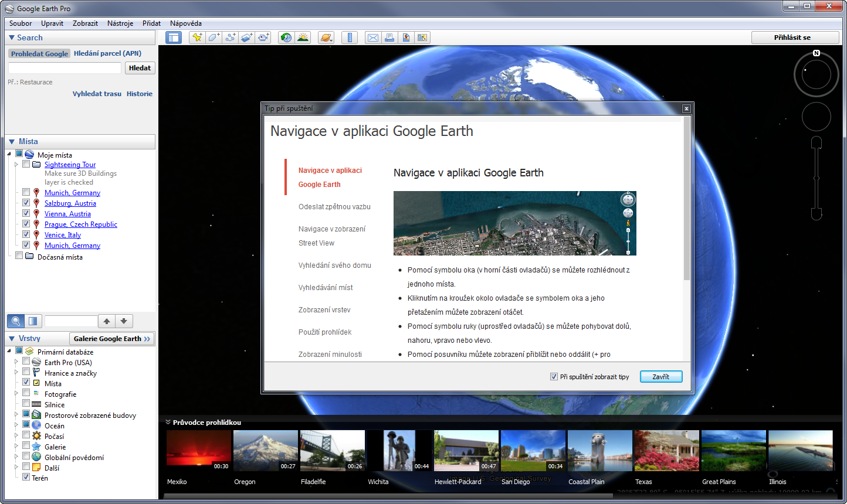
Task: Click the Record a Tour camera icon
Action: 264,38
